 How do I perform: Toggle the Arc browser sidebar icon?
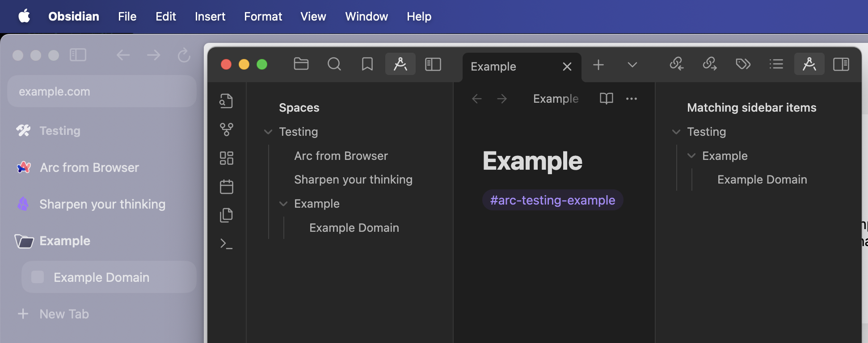point(78,55)
